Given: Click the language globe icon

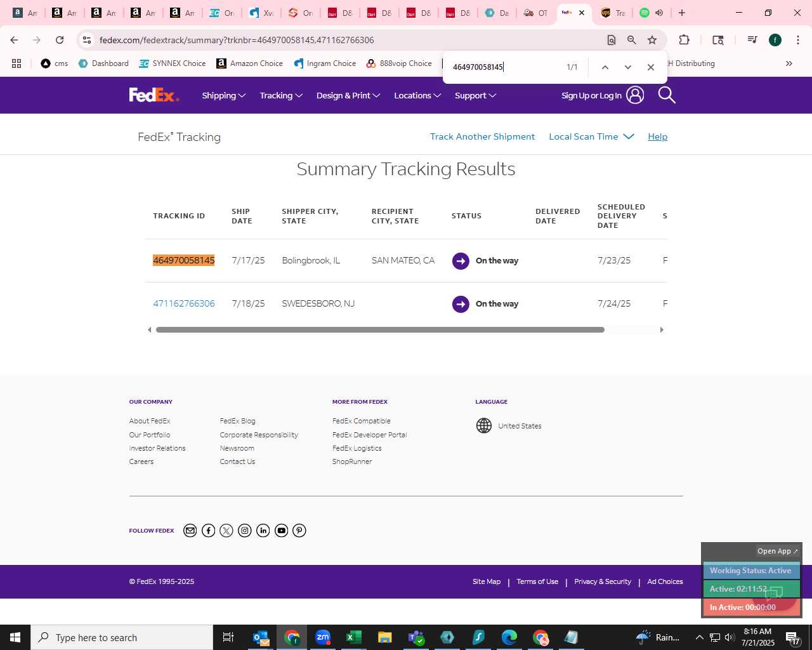Looking at the screenshot, I should (484, 426).
